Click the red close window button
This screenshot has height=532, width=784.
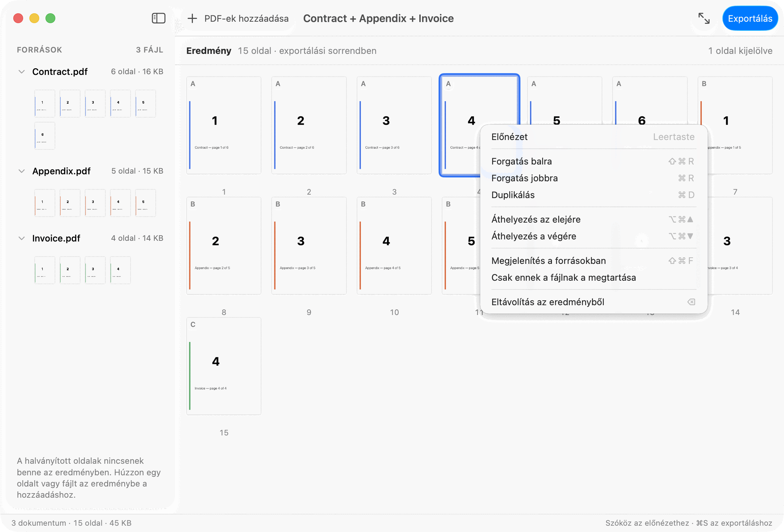pyautogui.click(x=18, y=18)
